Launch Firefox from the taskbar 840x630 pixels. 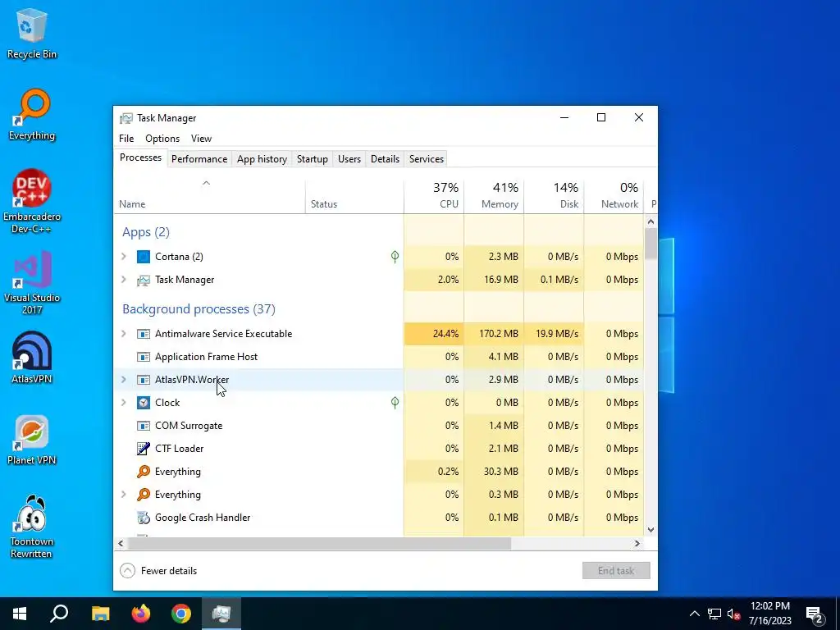(141, 614)
